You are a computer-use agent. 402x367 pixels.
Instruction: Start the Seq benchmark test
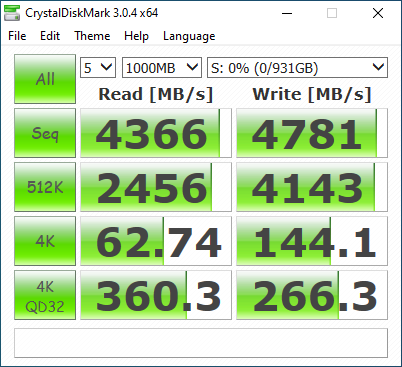pyautogui.click(x=45, y=133)
